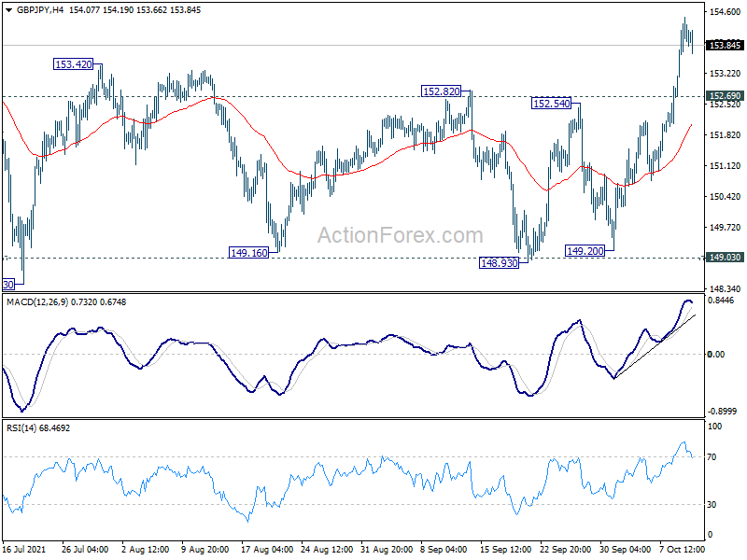Select the 22 Sep 20:00 time label

pos(566,550)
